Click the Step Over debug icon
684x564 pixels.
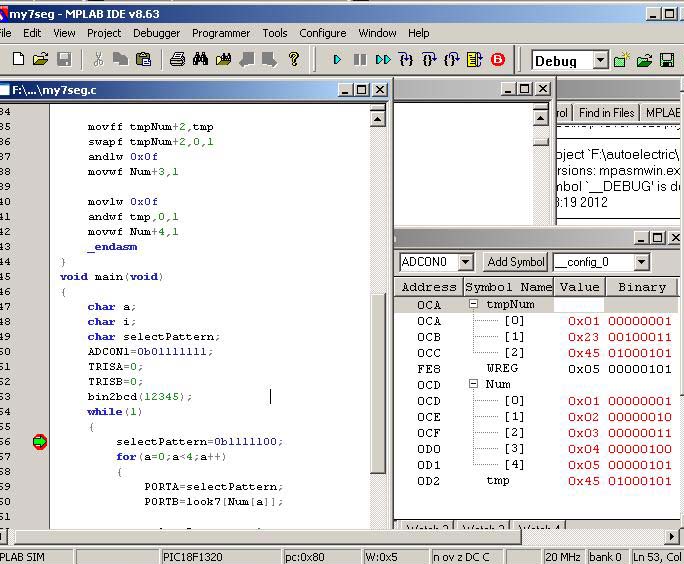pos(429,60)
